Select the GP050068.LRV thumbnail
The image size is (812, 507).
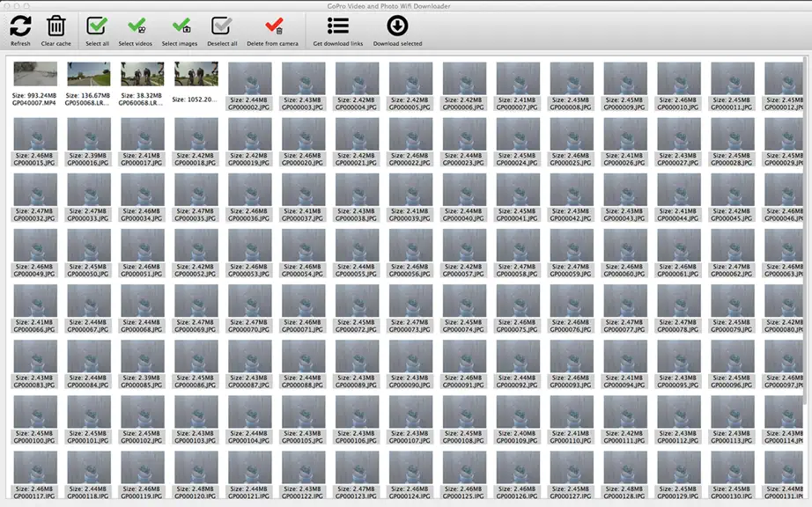(x=89, y=74)
